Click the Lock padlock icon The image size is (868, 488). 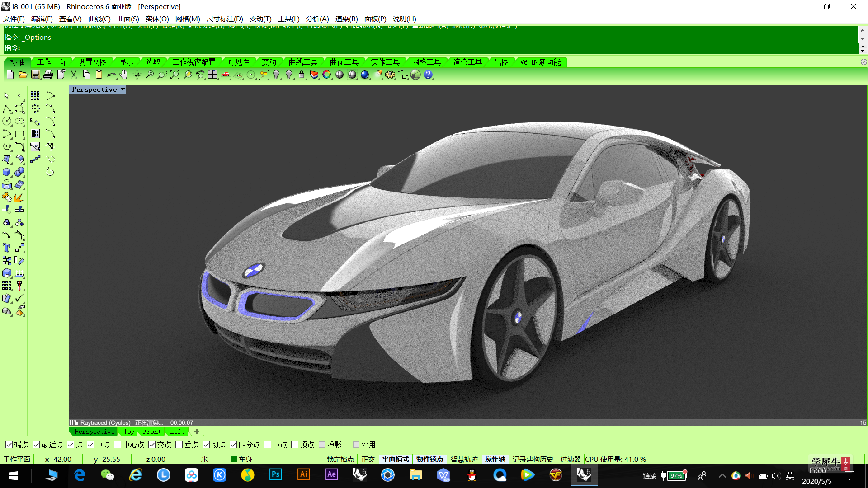[x=302, y=75]
